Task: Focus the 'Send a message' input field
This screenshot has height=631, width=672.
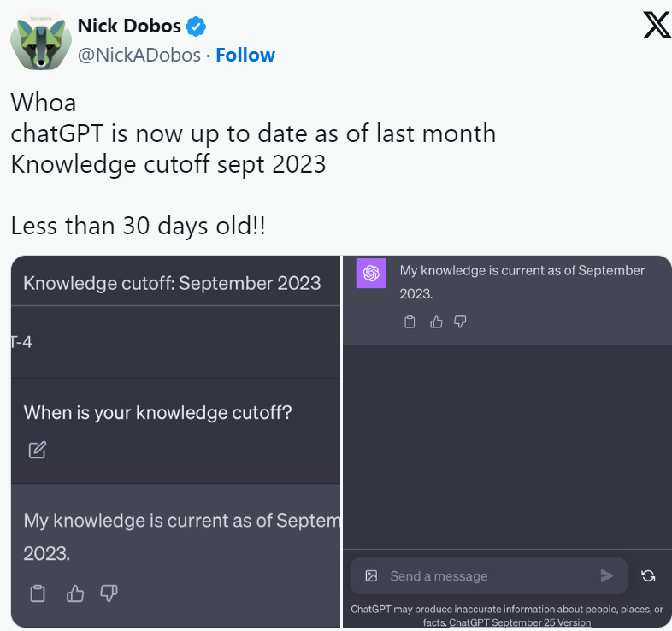Action: 487,576
